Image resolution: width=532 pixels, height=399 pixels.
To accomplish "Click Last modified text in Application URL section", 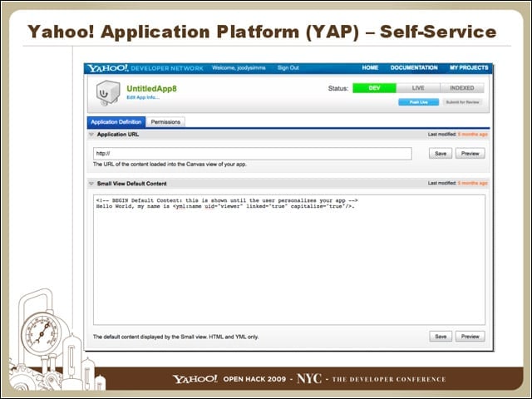I will coord(457,135).
